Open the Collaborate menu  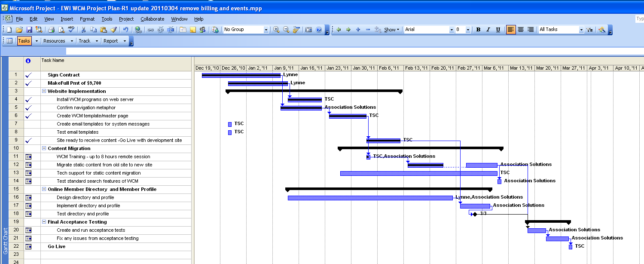[x=152, y=19]
